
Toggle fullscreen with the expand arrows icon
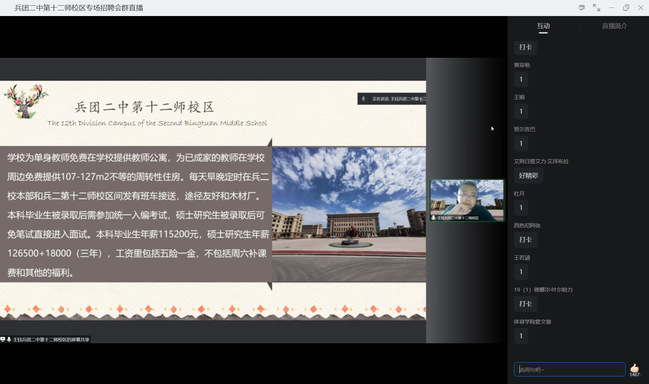(596, 7)
